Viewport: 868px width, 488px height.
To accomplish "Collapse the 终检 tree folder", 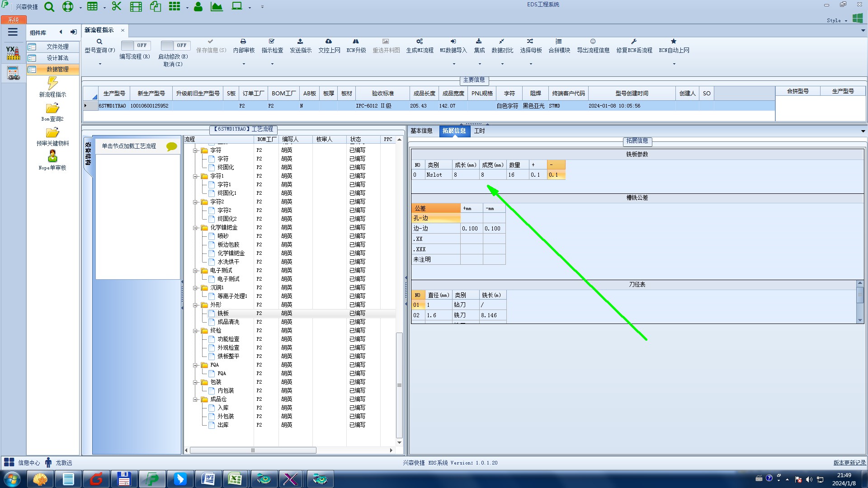I will pos(195,331).
